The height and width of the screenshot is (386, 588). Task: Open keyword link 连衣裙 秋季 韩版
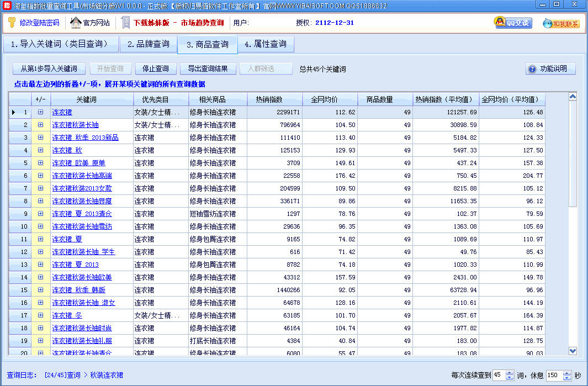pos(79,290)
